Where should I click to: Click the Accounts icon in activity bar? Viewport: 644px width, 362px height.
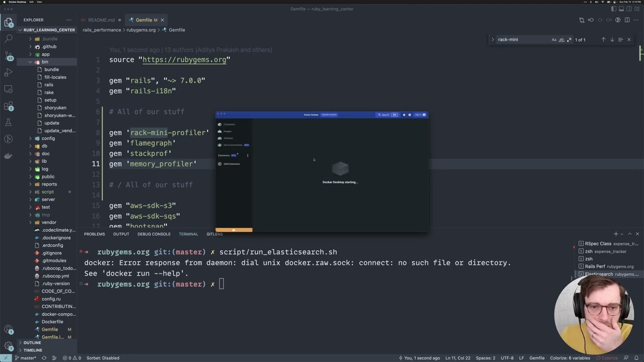(8, 330)
